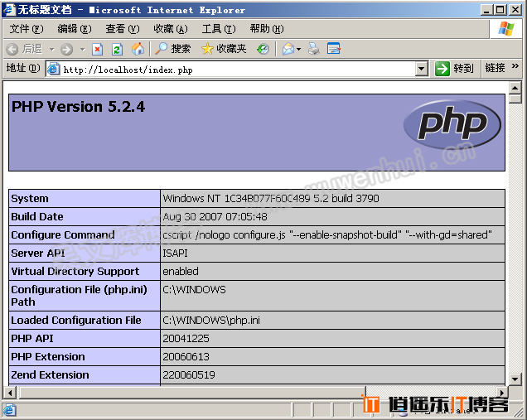The height and width of the screenshot is (420, 527).
Task: Click the Forward navigation arrow icon
Action: (66, 50)
